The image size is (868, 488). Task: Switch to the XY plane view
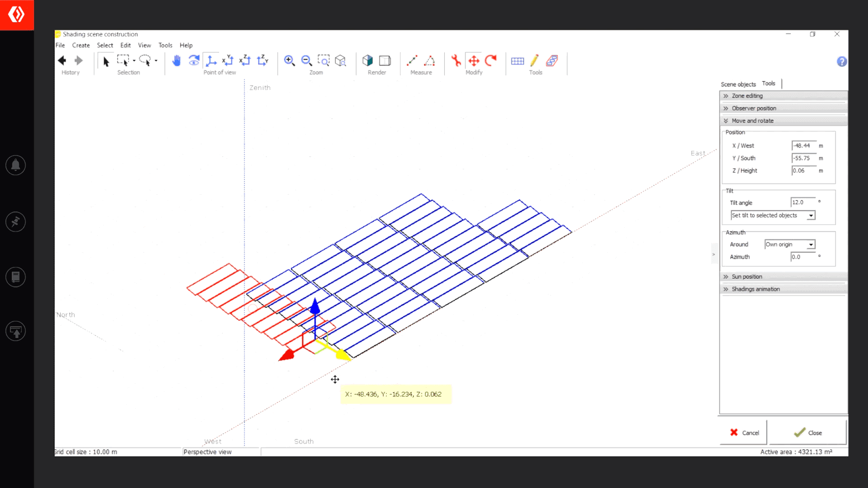228,60
